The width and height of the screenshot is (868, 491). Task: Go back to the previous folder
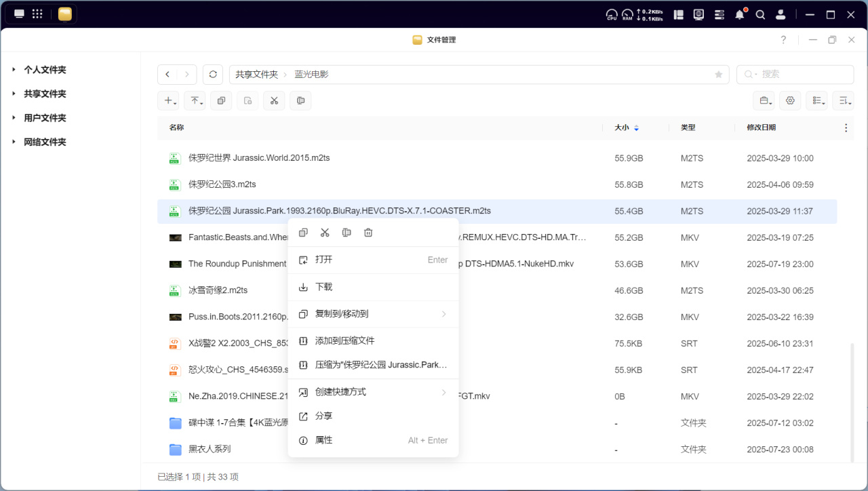(x=167, y=75)
